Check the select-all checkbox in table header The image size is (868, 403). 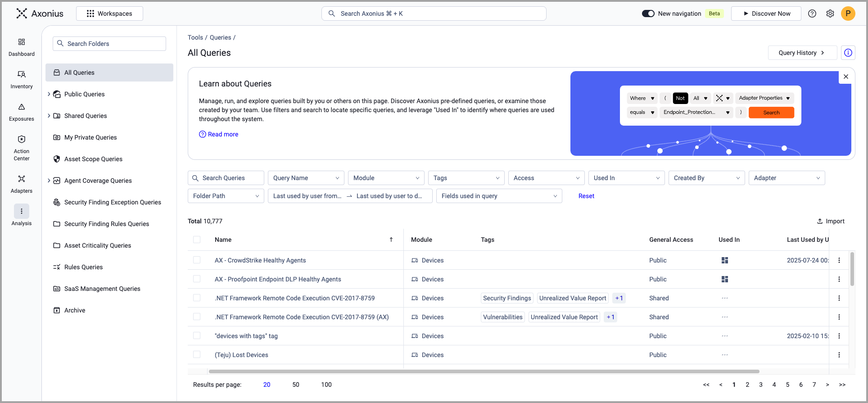(197, 240)
